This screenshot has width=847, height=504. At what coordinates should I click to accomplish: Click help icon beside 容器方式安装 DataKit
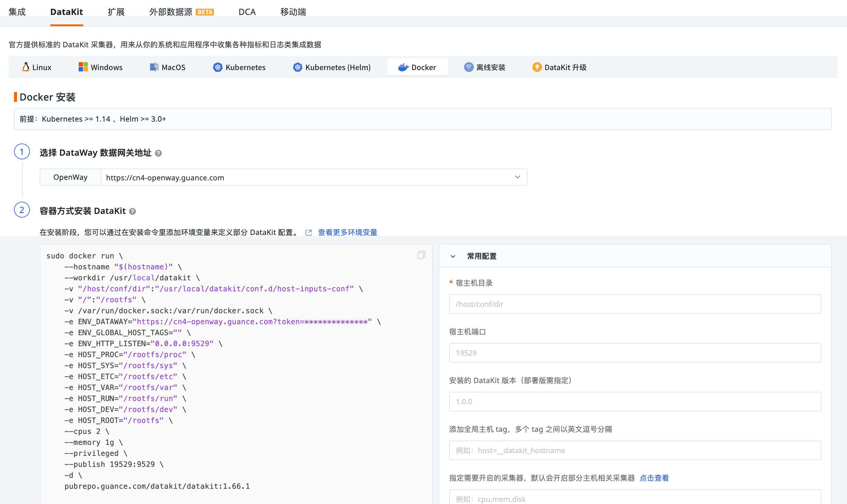point(133,211)
